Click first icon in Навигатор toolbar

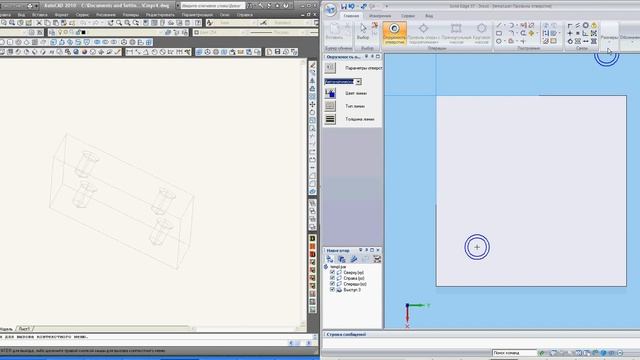click(330, 259)
